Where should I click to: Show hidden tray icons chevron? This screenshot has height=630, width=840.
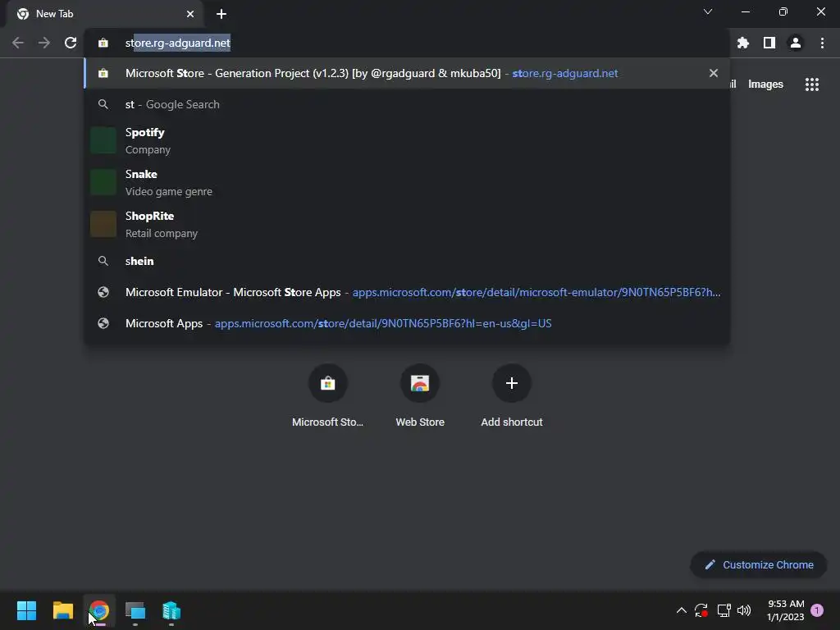click(682, 610)
